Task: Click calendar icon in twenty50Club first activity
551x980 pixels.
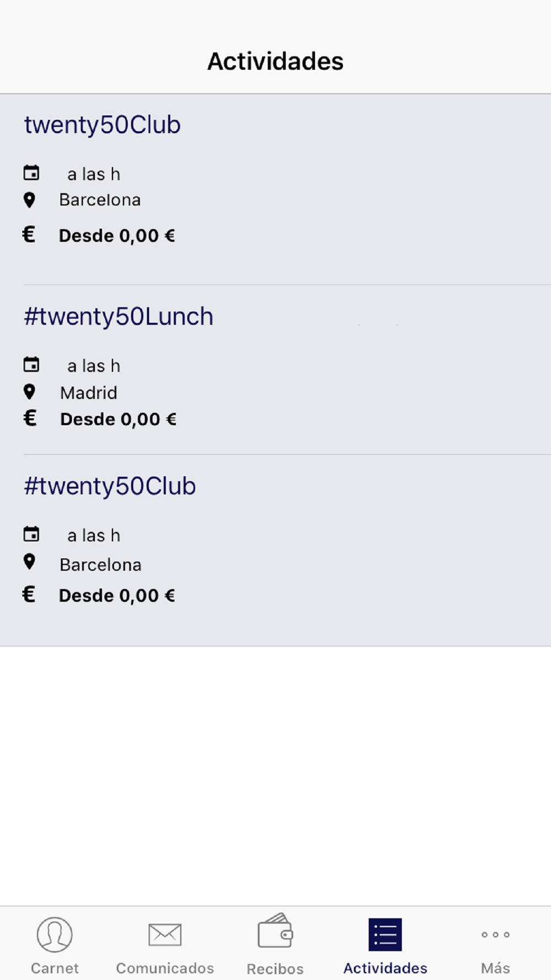Action: coord(31,173)
